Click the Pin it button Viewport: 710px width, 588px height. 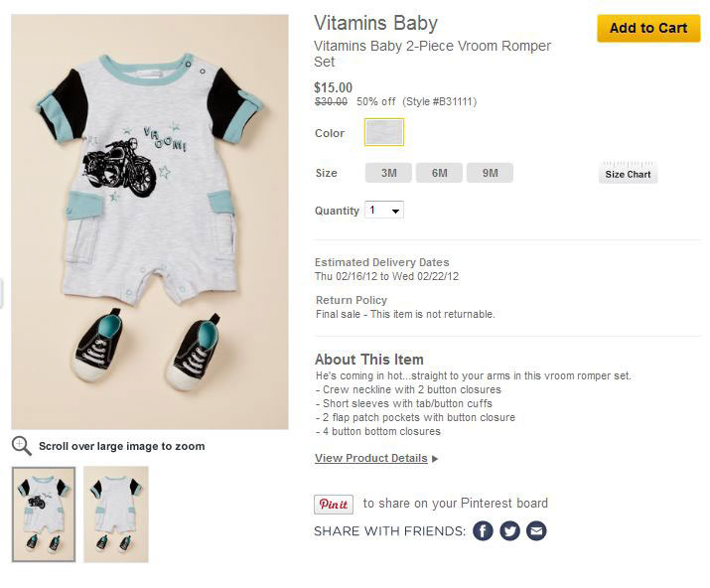(x=334, y=505)
